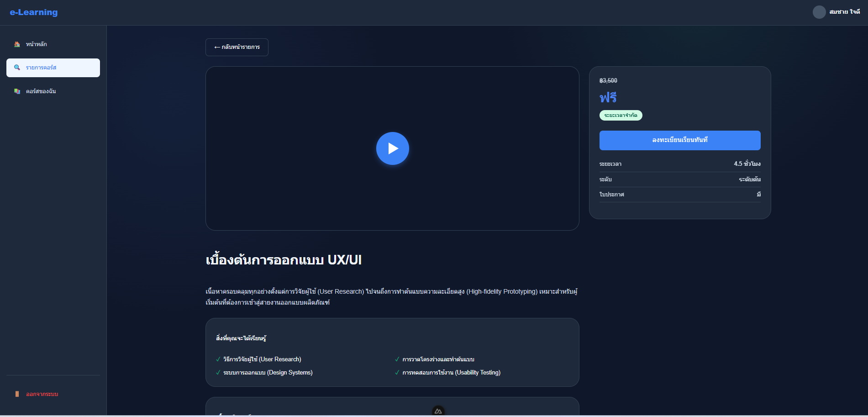Click the ระบบการออกแบบ (Design Systems) item

268,373
